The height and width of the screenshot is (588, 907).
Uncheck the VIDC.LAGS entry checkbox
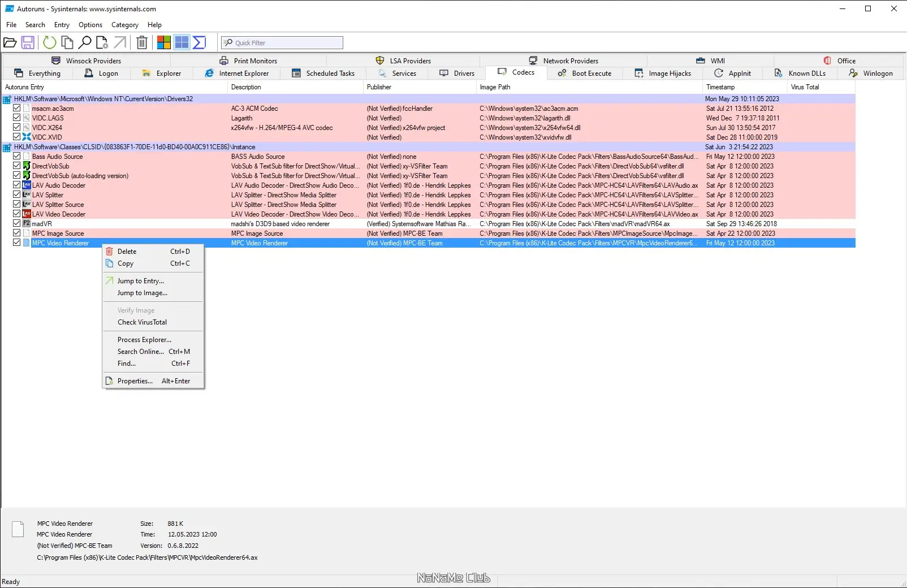coord(17,118)
